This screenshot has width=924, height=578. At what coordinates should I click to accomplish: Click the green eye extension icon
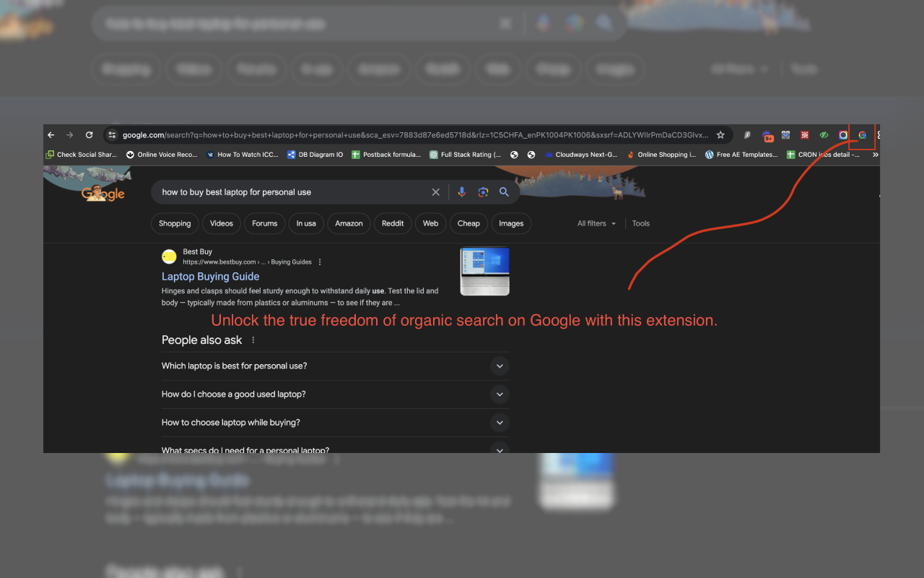click(824, 135)
